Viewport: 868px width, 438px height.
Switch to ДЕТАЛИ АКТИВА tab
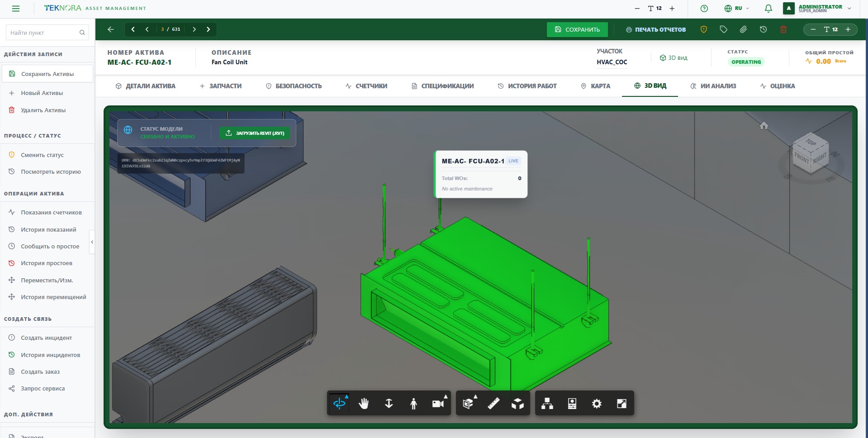point(146,86)
